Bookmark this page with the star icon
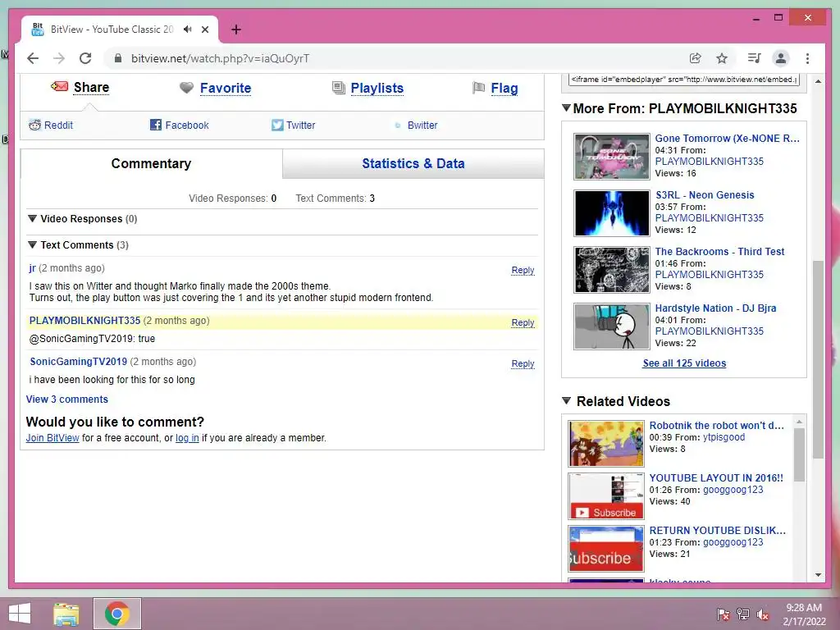The height and width of the screenshot is (630, 840). pos(722,58)
